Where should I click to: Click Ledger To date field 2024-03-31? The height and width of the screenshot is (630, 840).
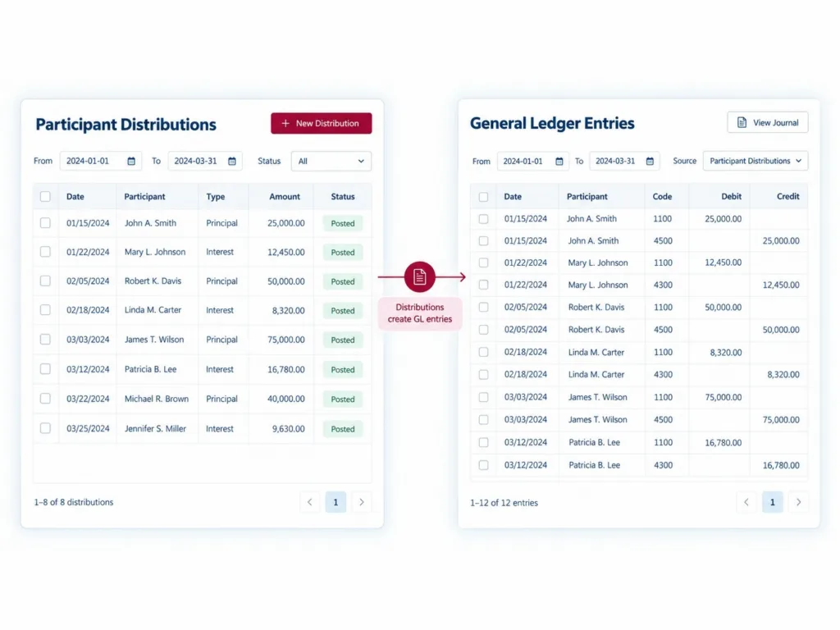point(624,162)
